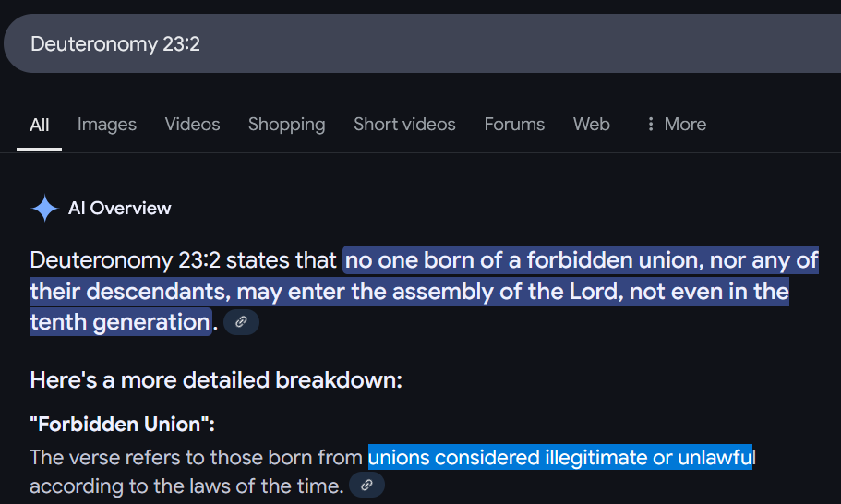Screen dimensions: 841x504
Task: Select the All results tab
Action: pos(39,125)
